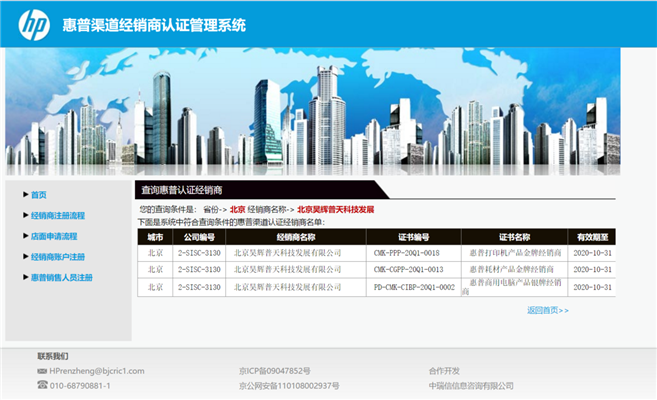The width and height of the screenshot is (657, 400).
Task: Click 惠普打印机产品金牌经销商 cell
Action: 515,253
